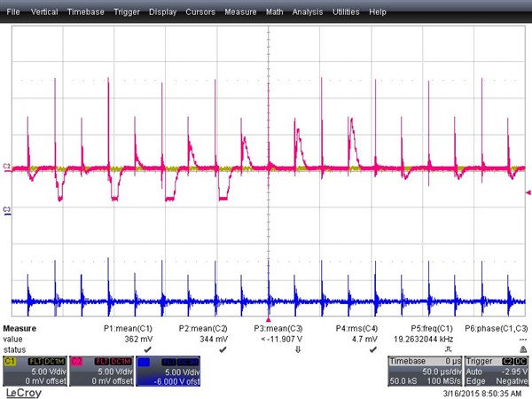Select the P4:rms(C4) parameter header

356,328
